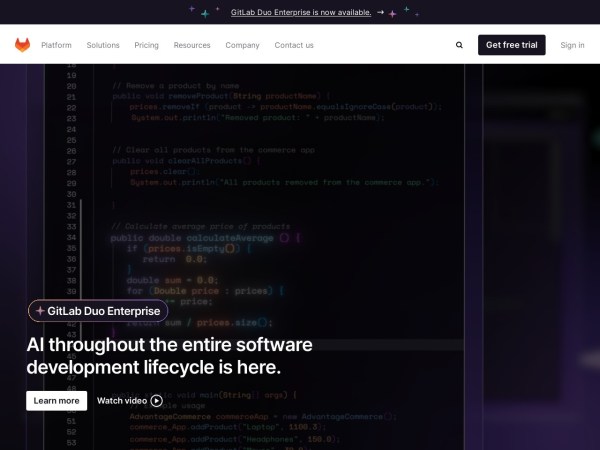Click sparkle stars right of banner arrow

[x=400, y=12]
